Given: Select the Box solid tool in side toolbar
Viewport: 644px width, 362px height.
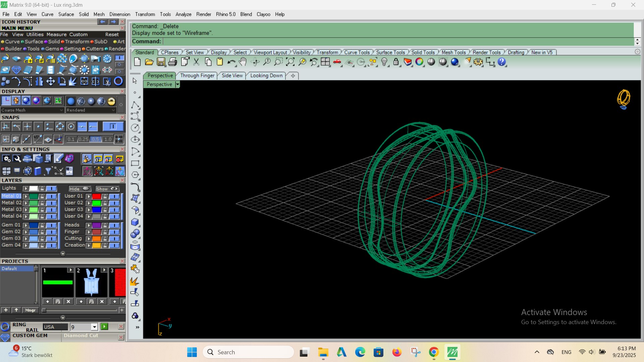Looking at the screenshot, I should tap(135, 222).
